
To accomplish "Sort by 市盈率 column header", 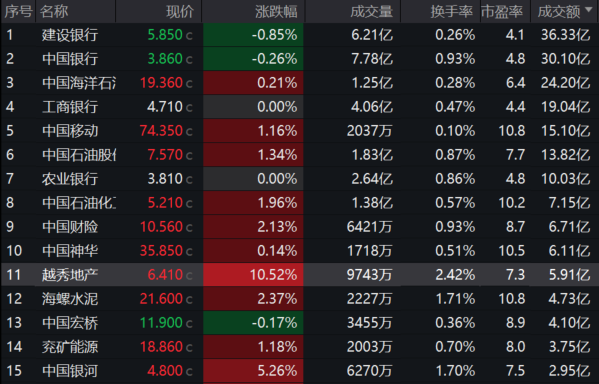I will (x=502, y=11).
